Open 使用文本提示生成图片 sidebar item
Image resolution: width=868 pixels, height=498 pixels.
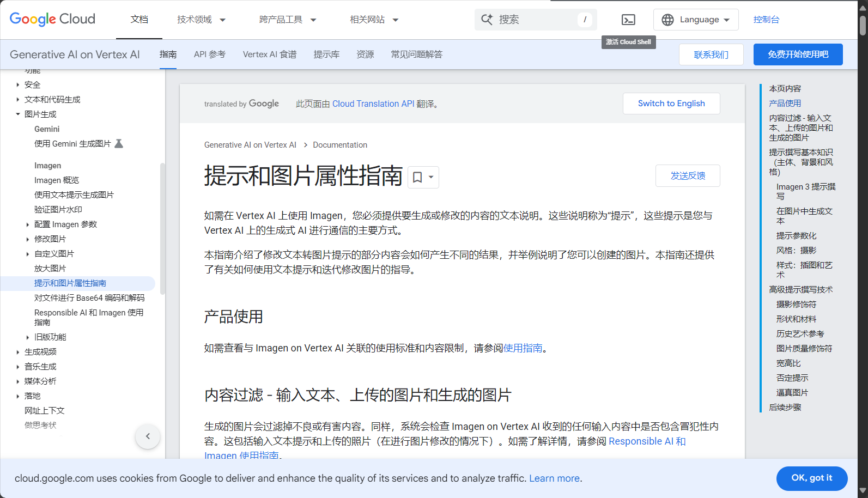point(74,195)
